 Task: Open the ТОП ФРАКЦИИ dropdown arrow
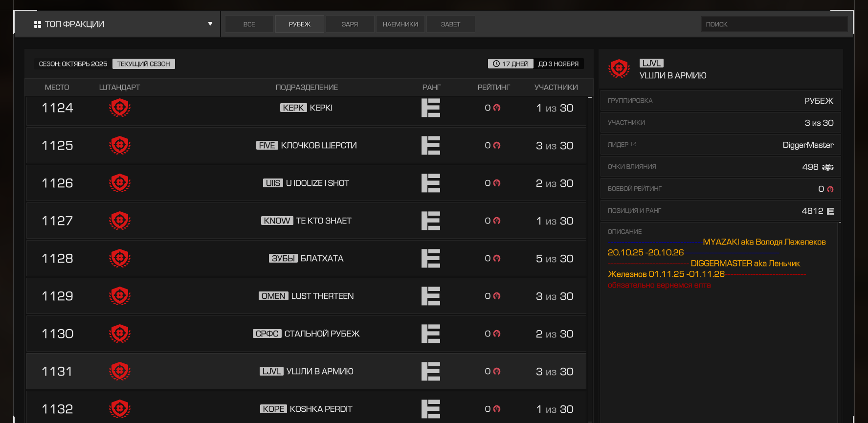210,24
